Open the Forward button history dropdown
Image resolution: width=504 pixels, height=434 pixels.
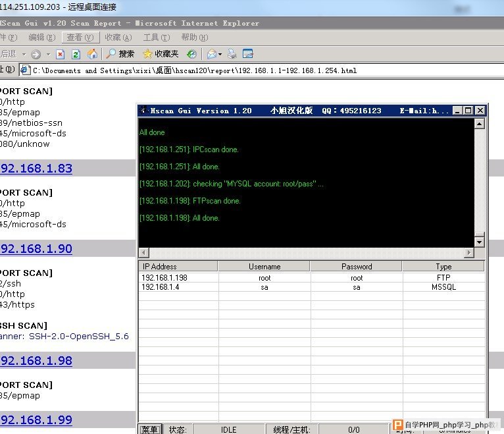coord(48,55)
